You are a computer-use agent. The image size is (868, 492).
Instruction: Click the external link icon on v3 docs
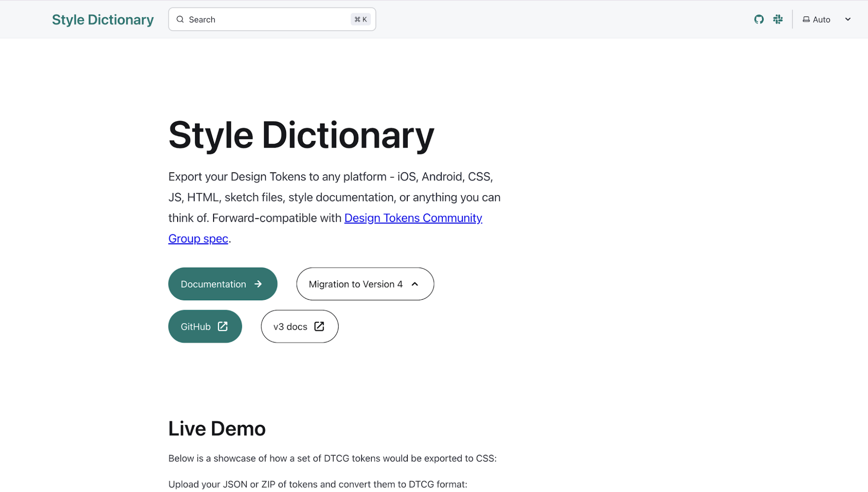coord(319,326)
